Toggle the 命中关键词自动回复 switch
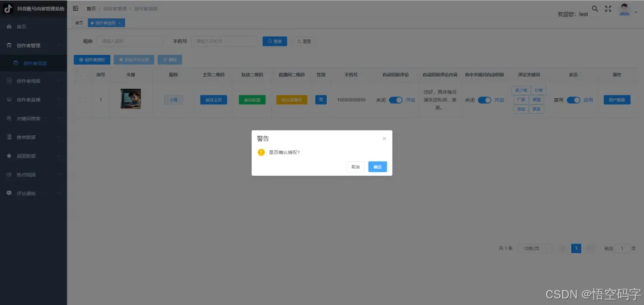Viewport: 644px width, 305px height. [x=485, y=100]
